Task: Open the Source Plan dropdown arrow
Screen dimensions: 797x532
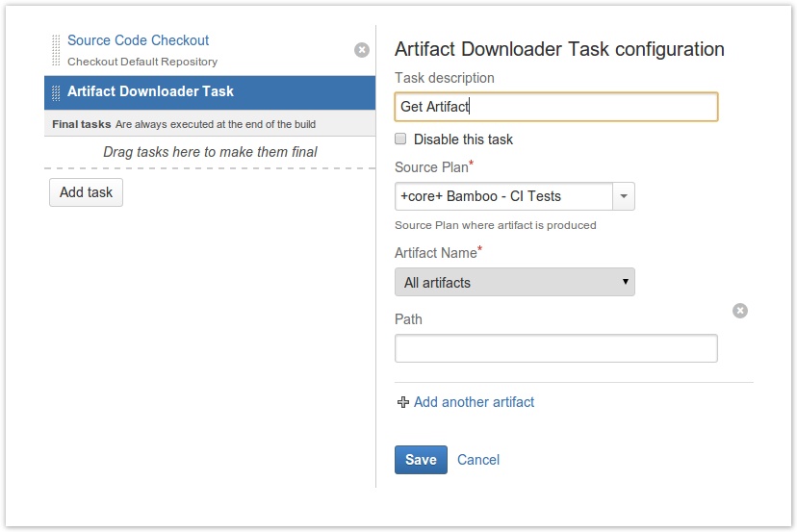Action: 624,196
